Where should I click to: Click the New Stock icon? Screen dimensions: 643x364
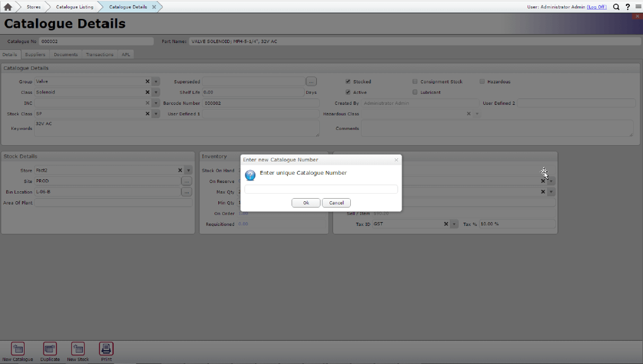point(78,349)
